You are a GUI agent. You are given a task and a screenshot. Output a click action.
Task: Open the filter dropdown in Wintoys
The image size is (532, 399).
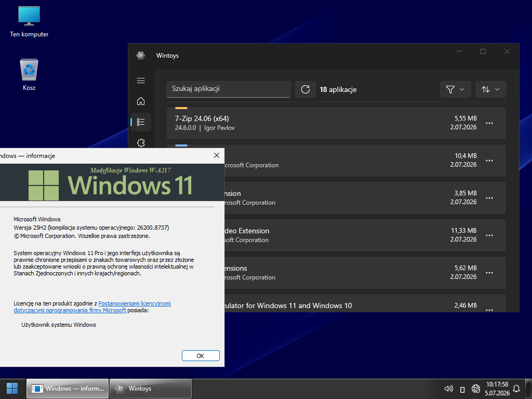[455, 89]
